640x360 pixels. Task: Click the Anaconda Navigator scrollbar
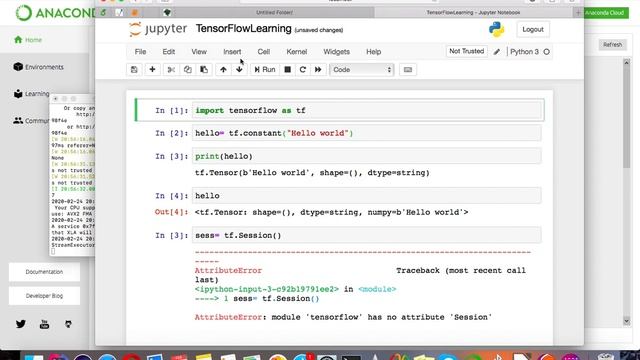pyautogui.click(x=627, y=116)
